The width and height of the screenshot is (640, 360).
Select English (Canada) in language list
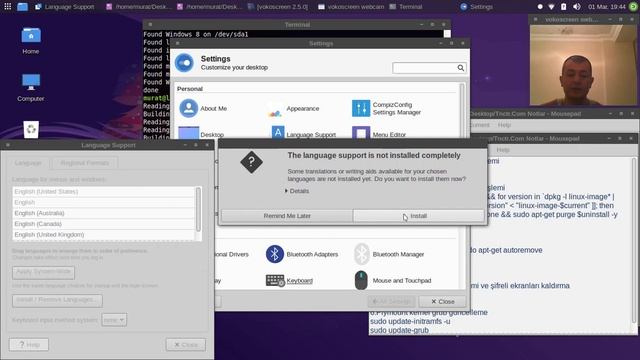(x=104, y=224)
